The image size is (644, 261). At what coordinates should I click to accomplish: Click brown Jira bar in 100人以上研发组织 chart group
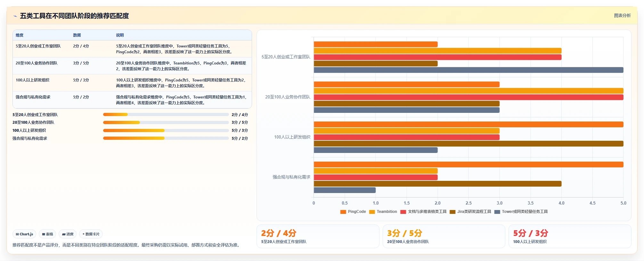[x=469, y=144]
